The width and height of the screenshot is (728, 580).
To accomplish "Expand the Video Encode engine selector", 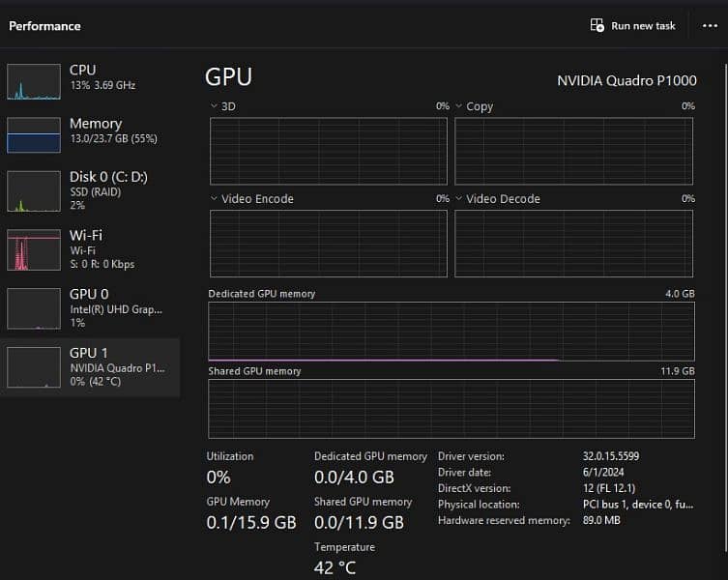I will (215, 199).
